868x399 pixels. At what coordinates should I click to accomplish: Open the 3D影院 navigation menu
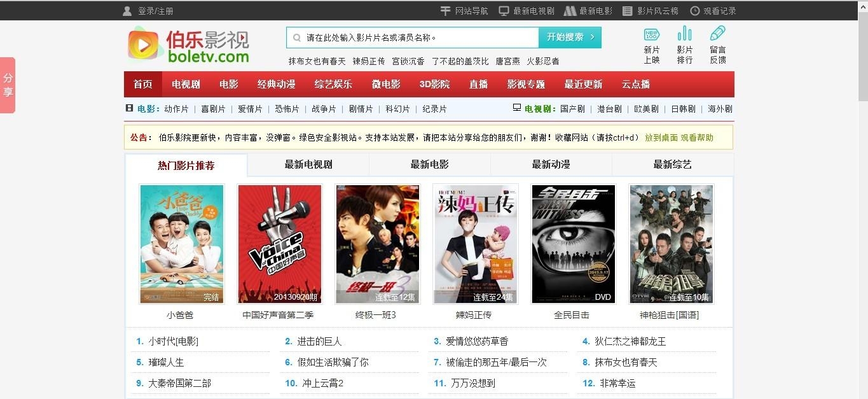434,84
